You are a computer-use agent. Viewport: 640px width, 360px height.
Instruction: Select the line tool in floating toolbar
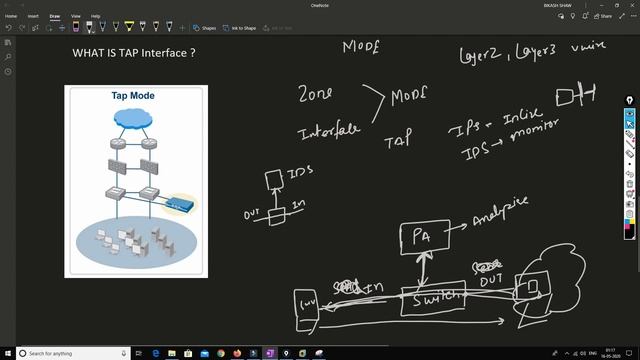tap(630, 144)
